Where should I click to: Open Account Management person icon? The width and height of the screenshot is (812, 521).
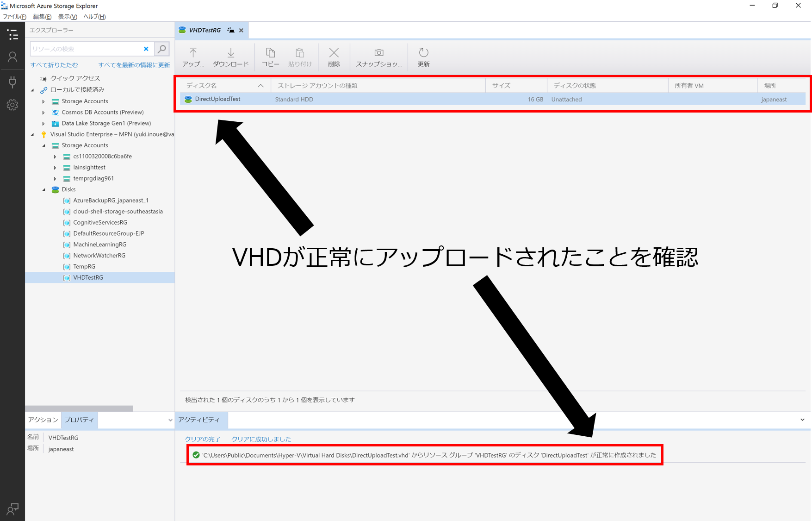[12, 57]
